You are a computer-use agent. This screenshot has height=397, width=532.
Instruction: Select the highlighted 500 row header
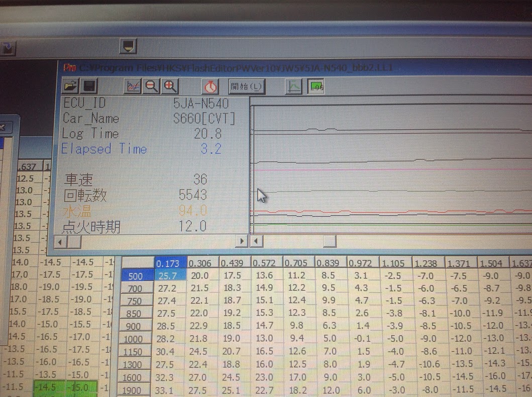[138, 276]
